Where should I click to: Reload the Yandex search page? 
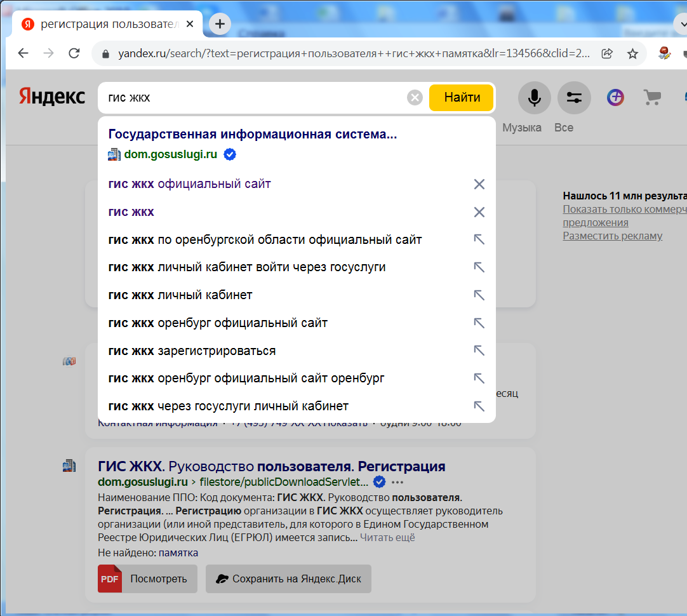coord(74,53)
